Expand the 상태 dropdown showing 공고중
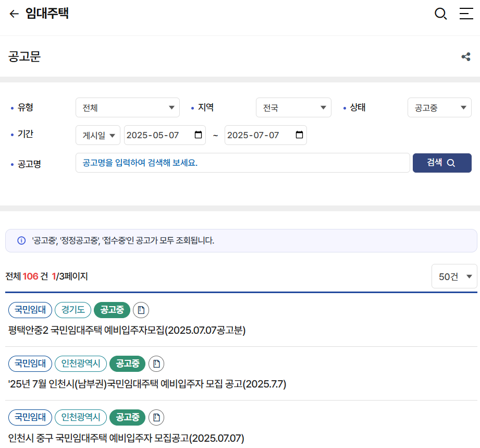This screenshot has width=480, height=448. [439, 107]
